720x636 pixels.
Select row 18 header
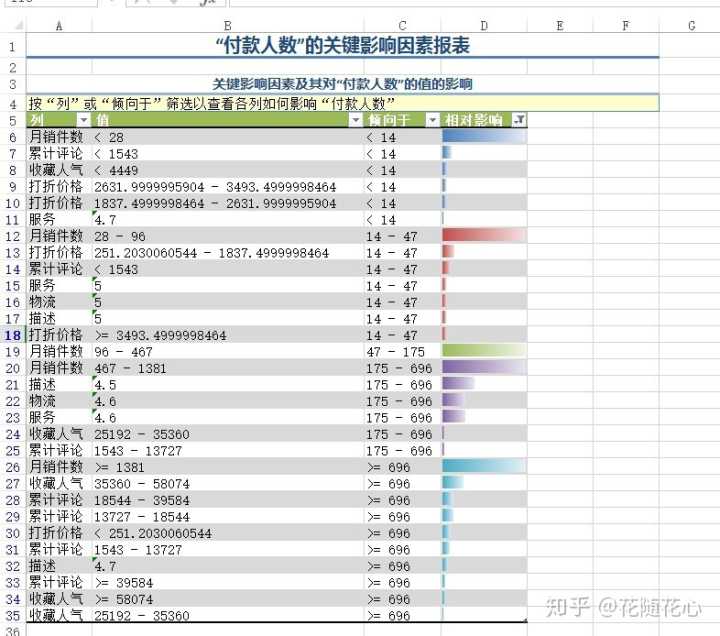click(12, 335)
